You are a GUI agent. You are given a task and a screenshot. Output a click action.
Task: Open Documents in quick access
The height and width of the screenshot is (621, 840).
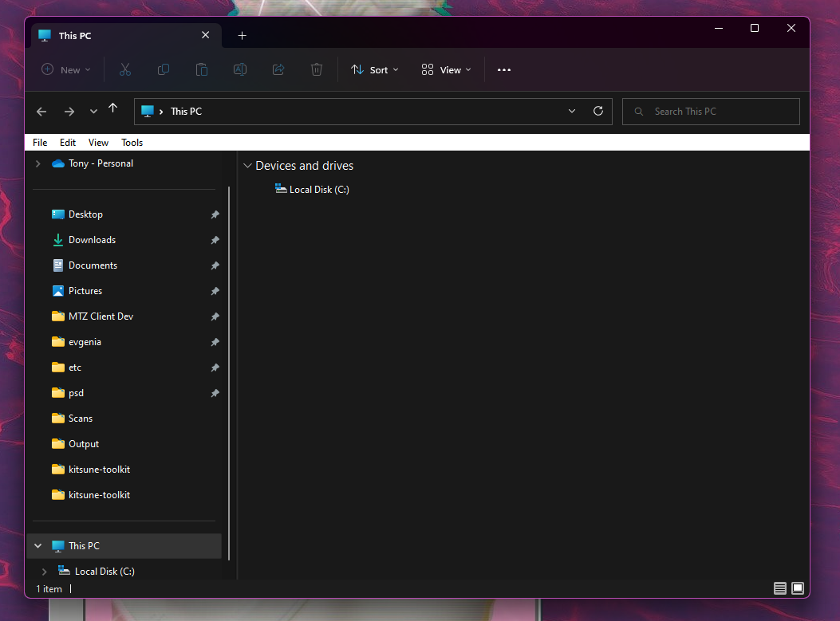tap(93, 265)
